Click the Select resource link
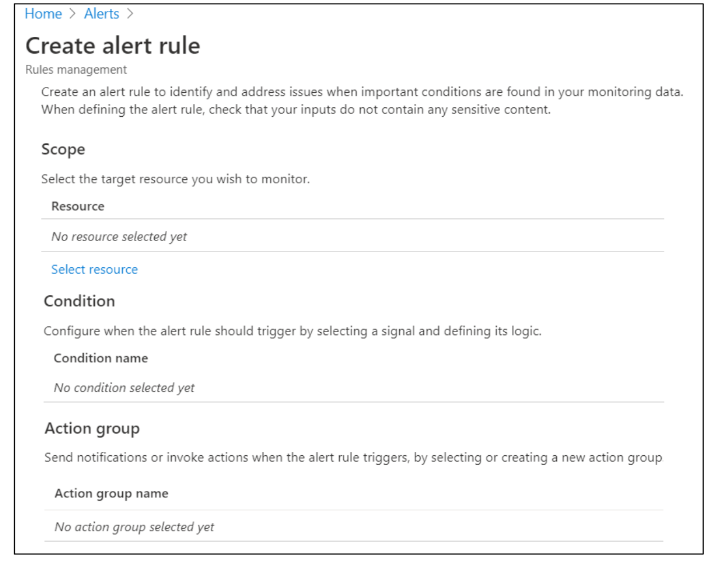The height and width of the screenshot is (572, 706). pos(95,269)
